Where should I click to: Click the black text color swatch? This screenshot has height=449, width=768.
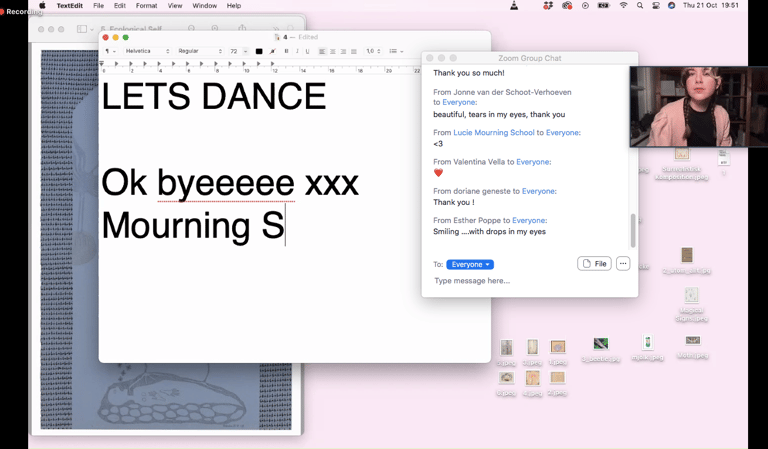[259, 51]
